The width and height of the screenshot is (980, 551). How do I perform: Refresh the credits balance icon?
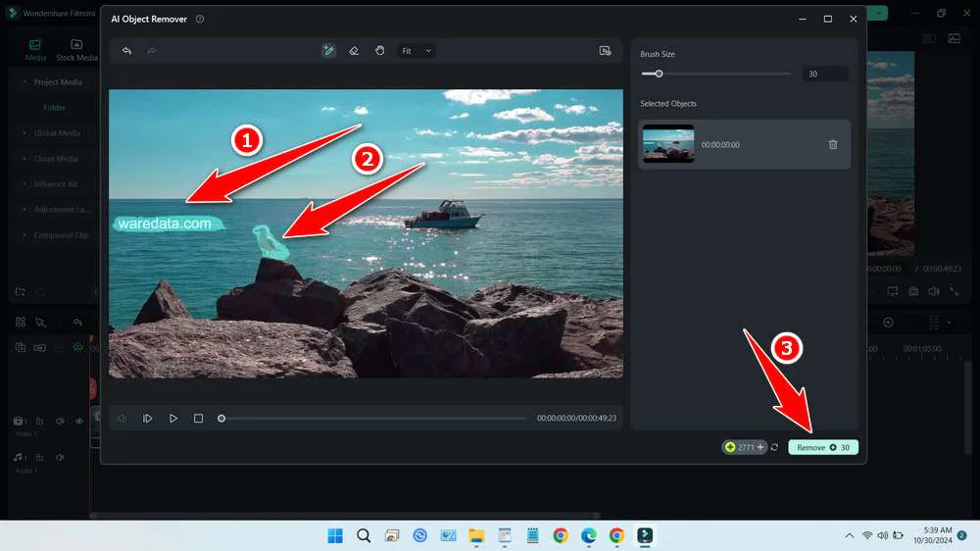pos(775,447)
